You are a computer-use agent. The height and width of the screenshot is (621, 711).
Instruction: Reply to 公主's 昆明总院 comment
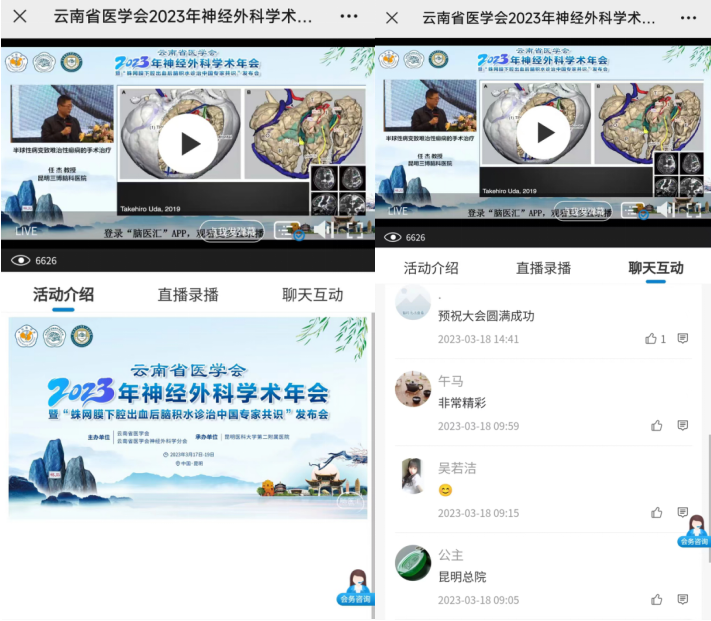point(683,599)
